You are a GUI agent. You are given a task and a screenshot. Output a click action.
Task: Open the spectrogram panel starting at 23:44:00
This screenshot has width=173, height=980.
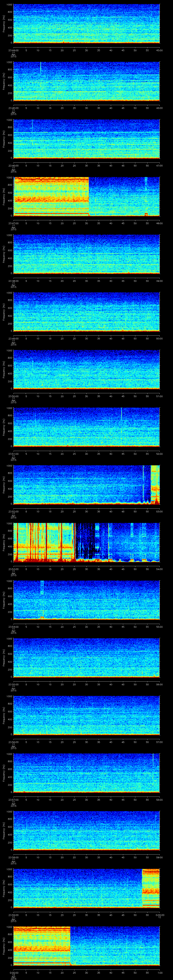(x=86, y=24)
